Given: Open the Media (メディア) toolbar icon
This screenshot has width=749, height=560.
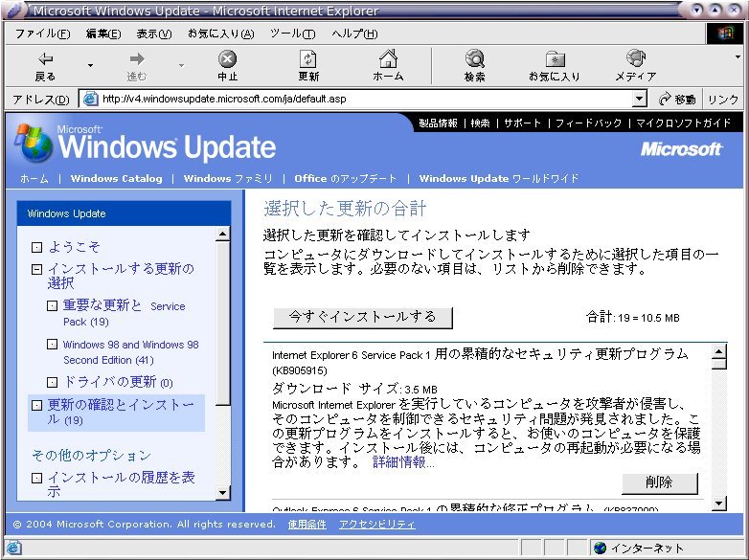Looking at the screenshot, I should (636, 58).
